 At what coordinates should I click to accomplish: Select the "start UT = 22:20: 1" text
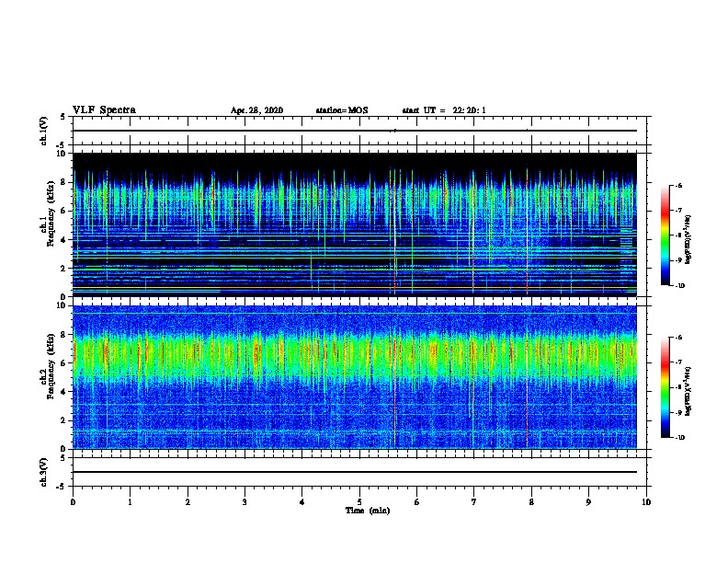click(444, 110)
